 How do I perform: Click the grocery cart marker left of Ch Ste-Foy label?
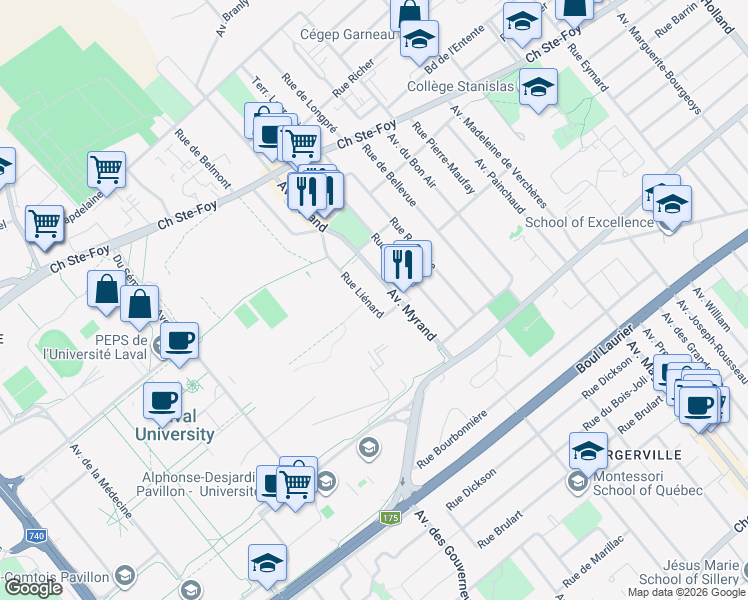(x=44, y=224)
